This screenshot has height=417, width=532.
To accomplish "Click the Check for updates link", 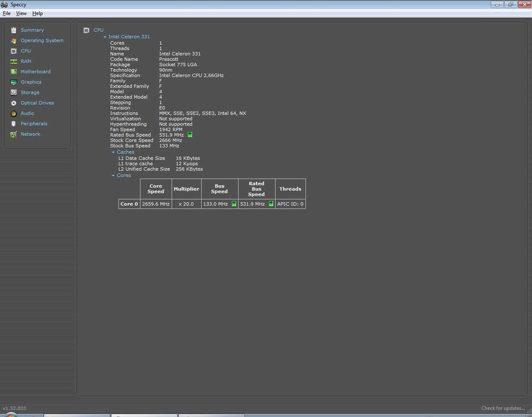I will tap(503, 408).
